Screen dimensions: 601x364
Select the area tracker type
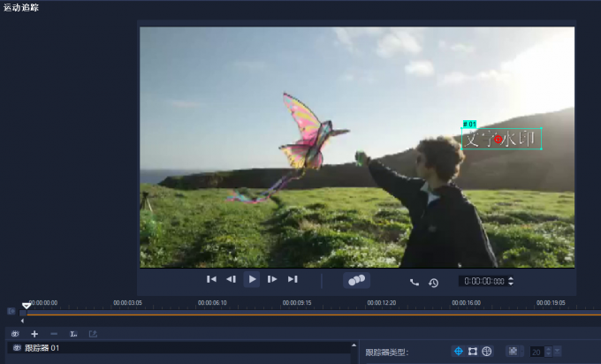point(472,352)
